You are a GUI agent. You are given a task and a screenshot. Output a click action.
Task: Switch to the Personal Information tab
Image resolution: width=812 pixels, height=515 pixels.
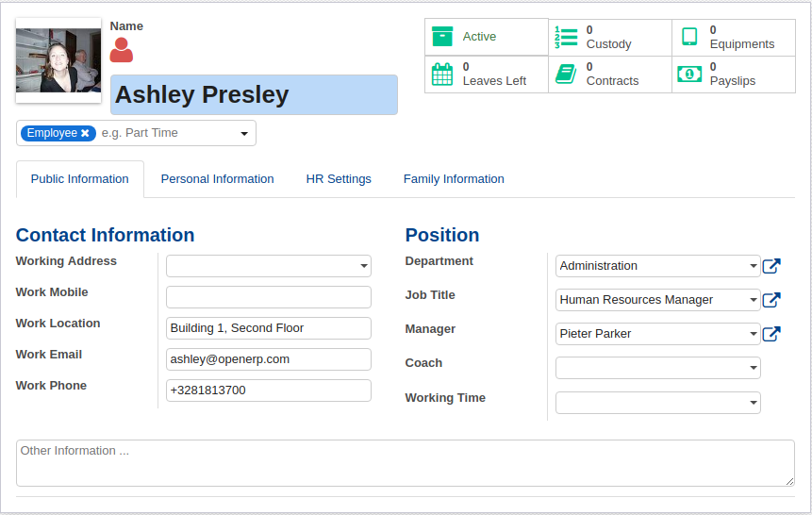(x=217, y=179)
